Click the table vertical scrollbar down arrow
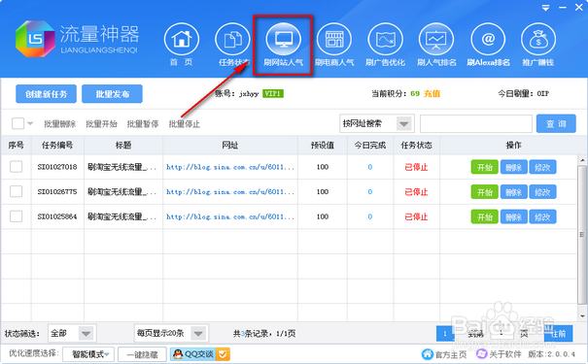588x364 pixels. [x=582, y=316]
